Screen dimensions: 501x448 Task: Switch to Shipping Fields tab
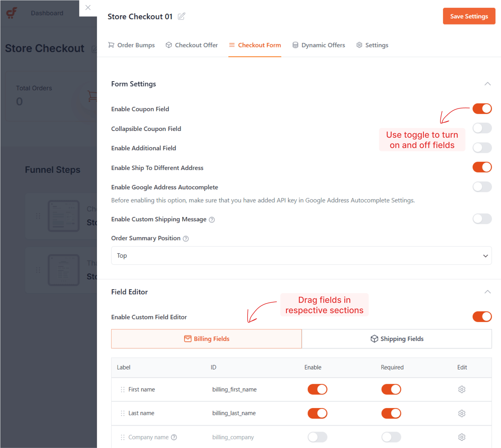pyautogui.click(x=397, y=339)
